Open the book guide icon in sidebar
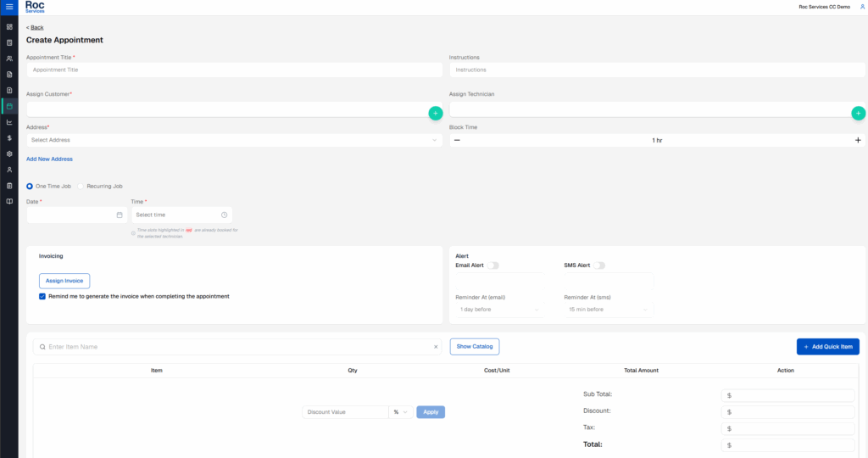 tap(9, 202)
